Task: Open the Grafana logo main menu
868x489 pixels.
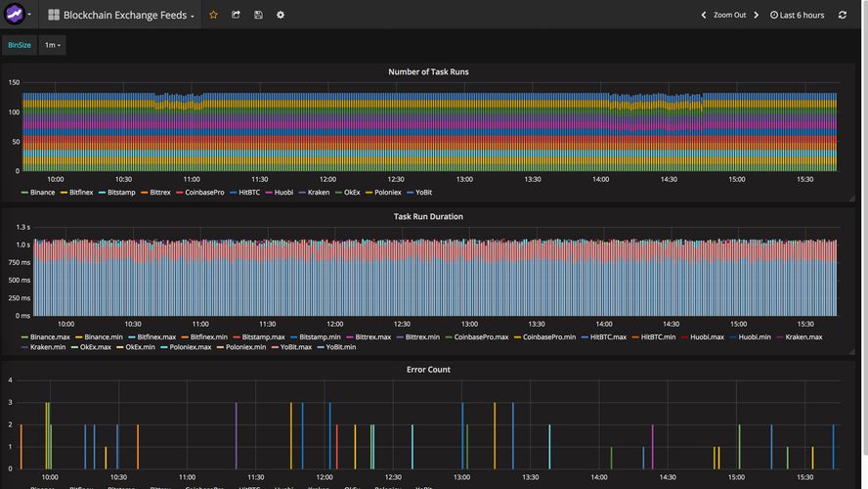Action: (15, 15)
